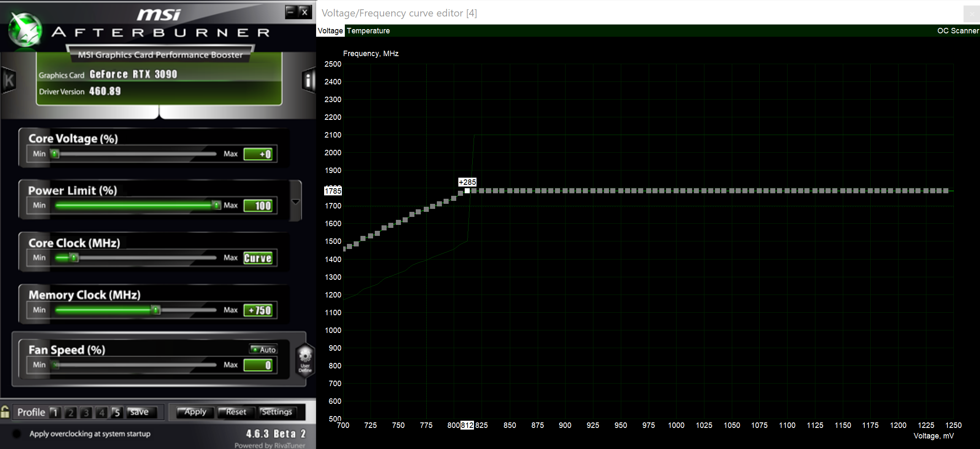Click the GeForce RTX 3090 card name
This screenshot has width=980, height=449.
pyautogui.click(x=133, y=74)
